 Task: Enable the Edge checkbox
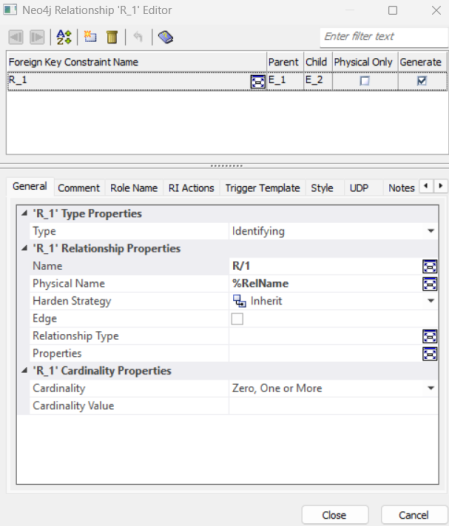pos(237,319)
